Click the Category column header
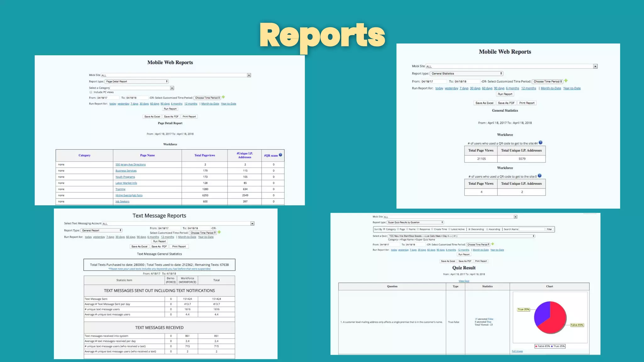644x362 pixels. (84, 155)
